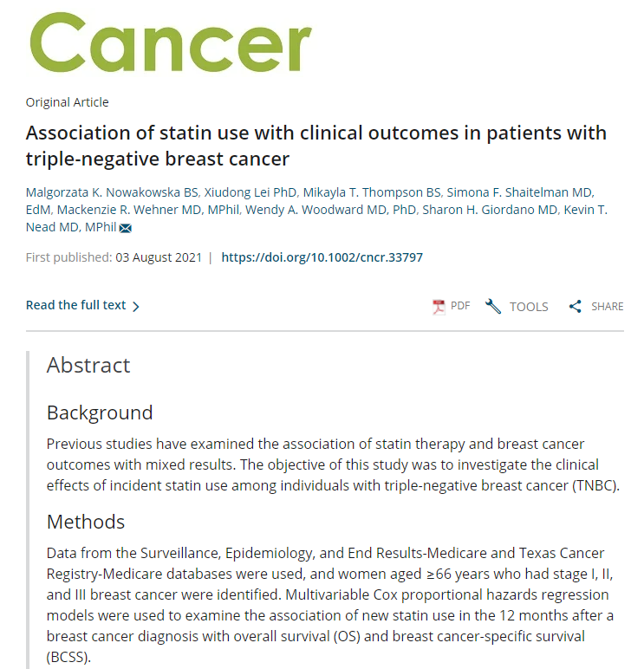Open the TOOLS menu
The image size is (644, 669).
[528, 306]
